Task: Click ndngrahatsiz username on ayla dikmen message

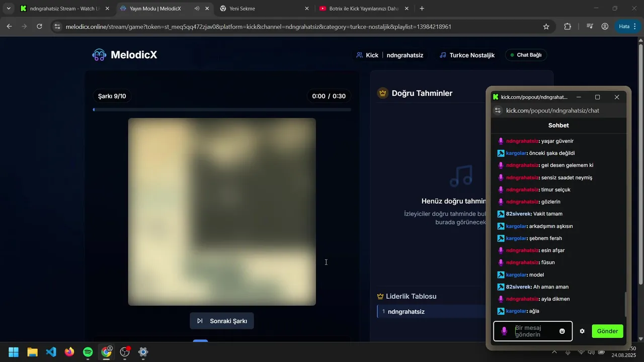Action: [x=522, y=299]
